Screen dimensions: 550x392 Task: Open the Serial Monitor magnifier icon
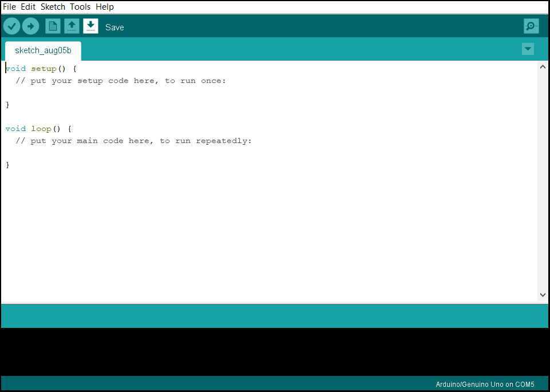[531, 26]
